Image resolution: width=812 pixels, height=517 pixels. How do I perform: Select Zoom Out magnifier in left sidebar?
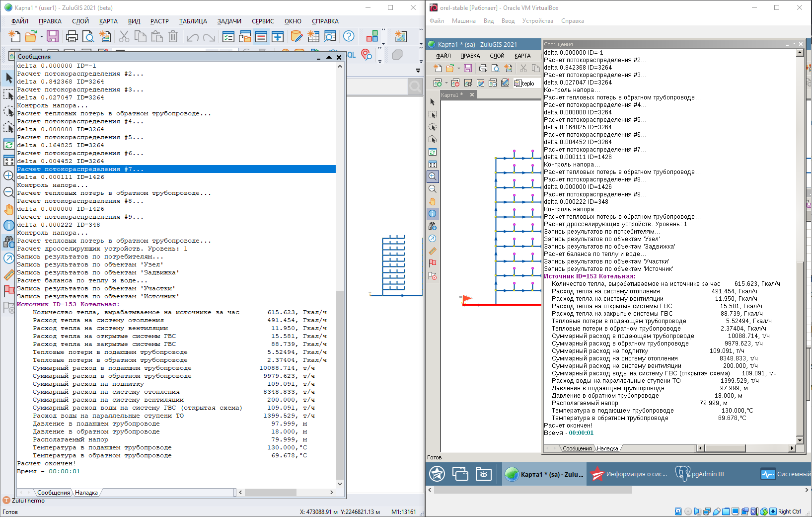(8, 192)
